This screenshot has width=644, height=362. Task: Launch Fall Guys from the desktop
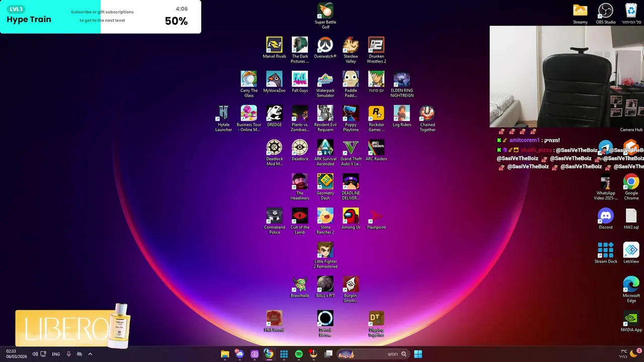[300, 82]
